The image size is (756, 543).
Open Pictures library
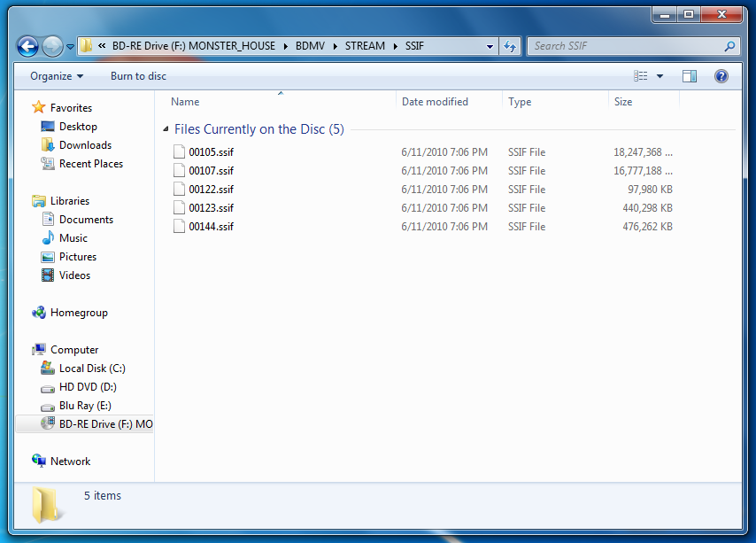[x=78, y=257]
